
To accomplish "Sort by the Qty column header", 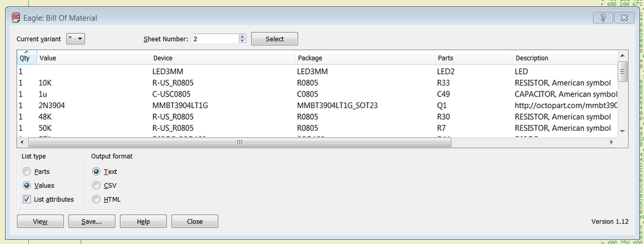I will coord(26,58).
